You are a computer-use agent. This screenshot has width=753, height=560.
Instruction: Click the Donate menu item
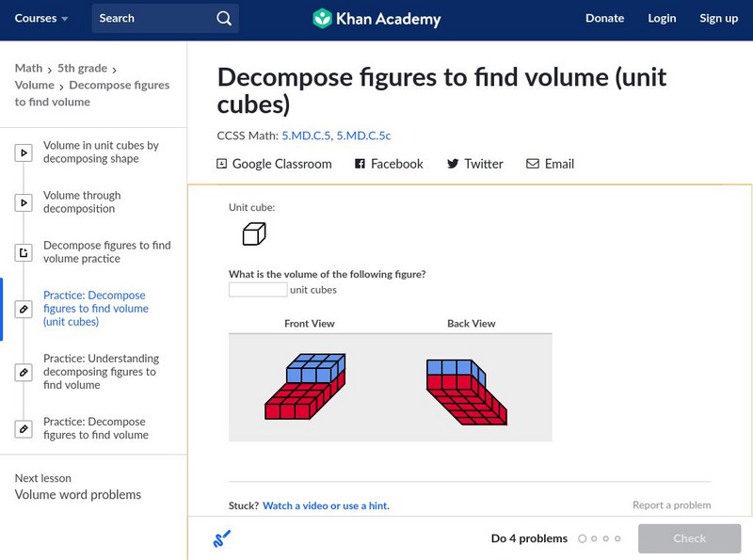[604, 18]
